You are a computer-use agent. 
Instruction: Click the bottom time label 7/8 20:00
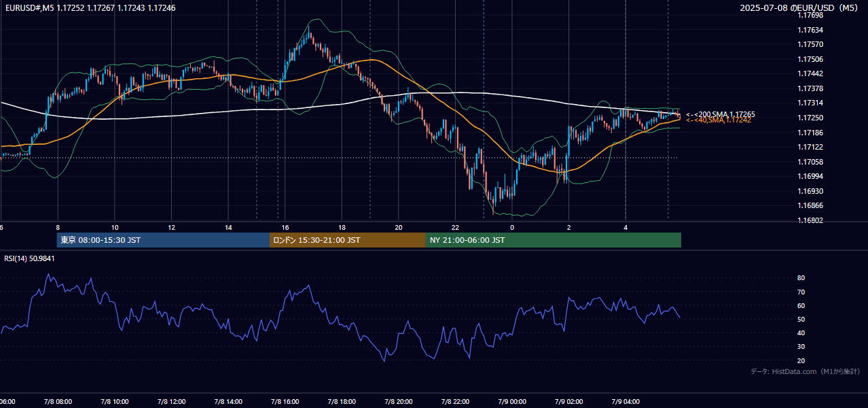pyautogui.click(x=399, y=402)
